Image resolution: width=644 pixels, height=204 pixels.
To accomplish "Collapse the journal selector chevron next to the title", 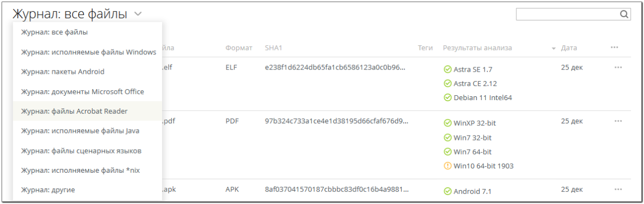I will point(138,14).
